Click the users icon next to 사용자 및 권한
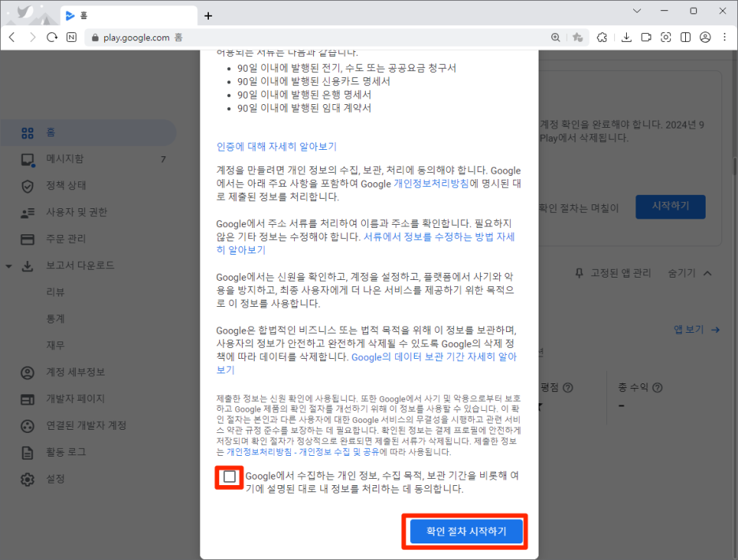Image resolution: width=738 pixels, height=560 pixels. click(x=28, y=213)
